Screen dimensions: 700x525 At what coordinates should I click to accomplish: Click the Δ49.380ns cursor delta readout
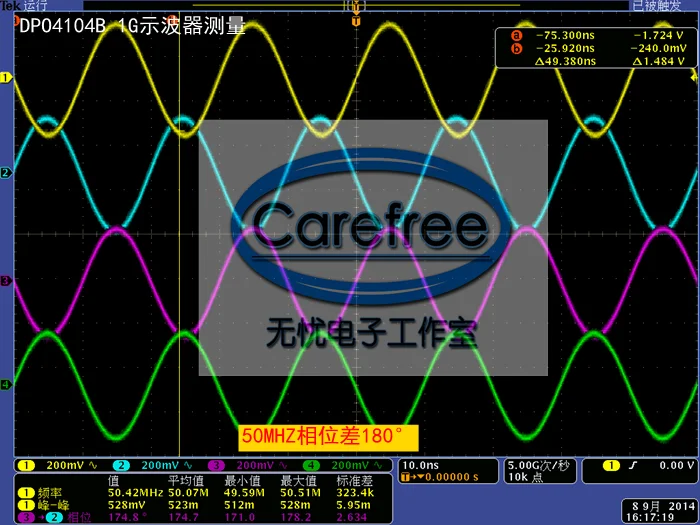click(x=565, y=61)
